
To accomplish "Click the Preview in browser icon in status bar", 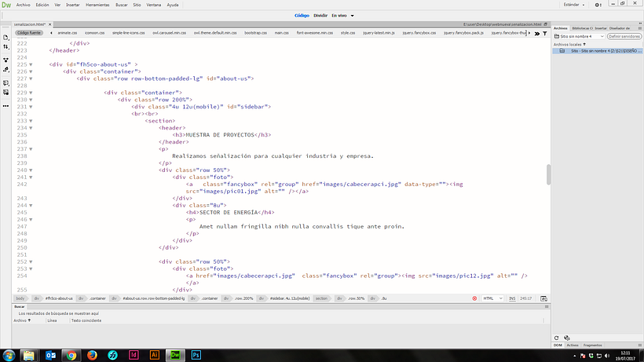I will pyautogui.click(x=543, y=298).
